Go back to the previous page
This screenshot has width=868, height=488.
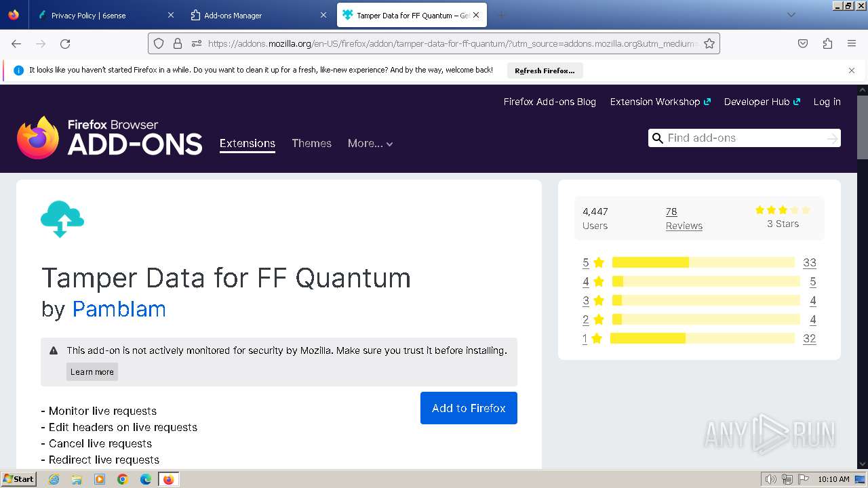(x=16, y=43)
